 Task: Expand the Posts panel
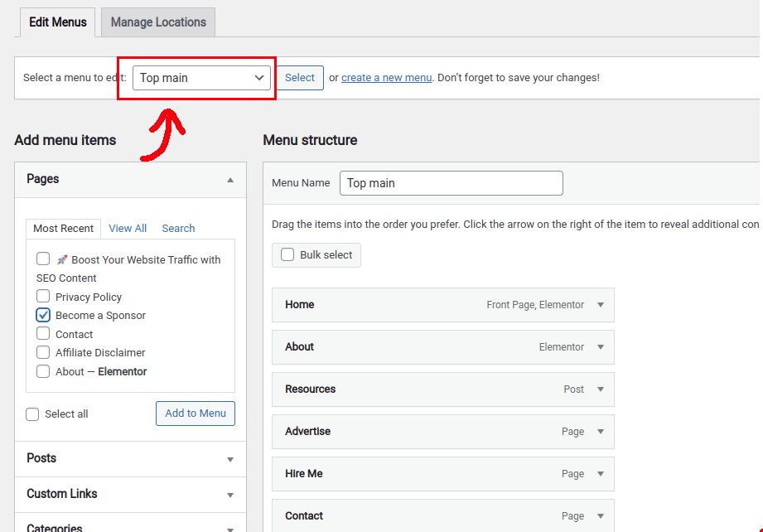coord(230,459)
